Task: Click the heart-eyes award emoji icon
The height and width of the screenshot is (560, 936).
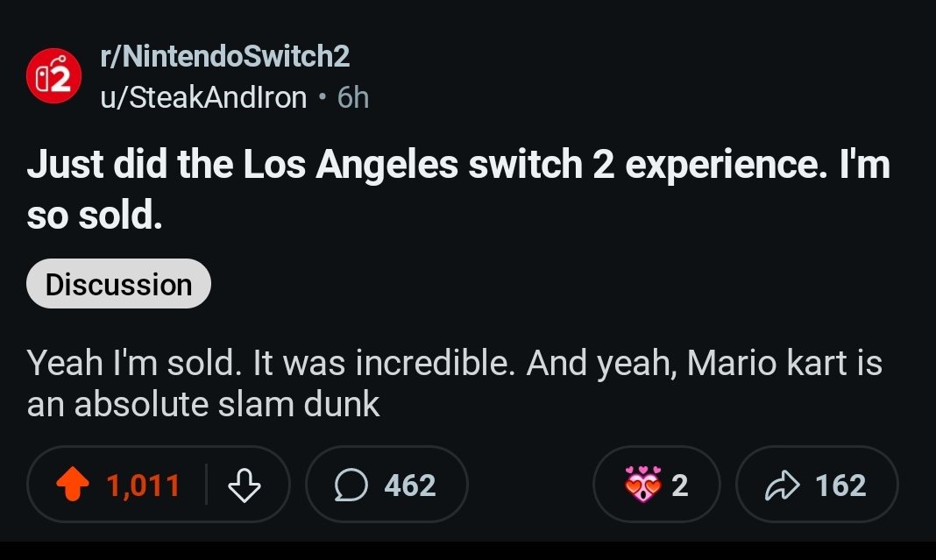Action: (642, 485)
